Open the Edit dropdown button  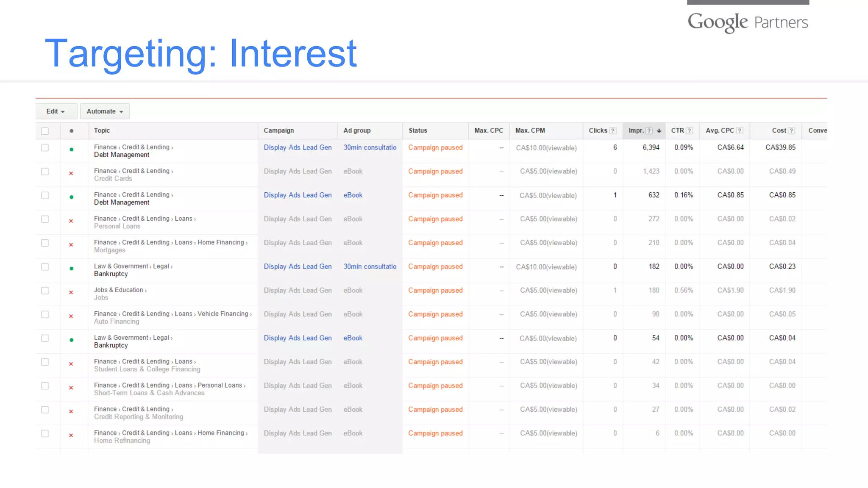pyautogui.click(x=56, y=111)
